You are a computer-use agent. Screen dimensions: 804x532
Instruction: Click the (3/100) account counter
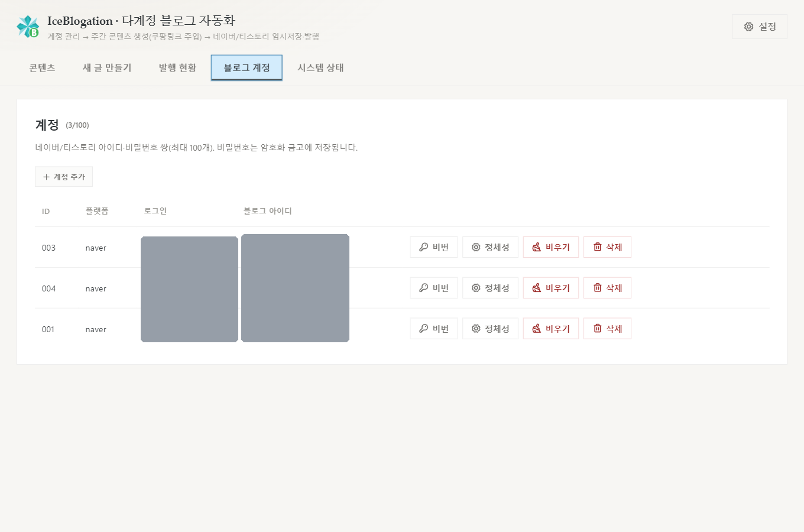point(77,125)
